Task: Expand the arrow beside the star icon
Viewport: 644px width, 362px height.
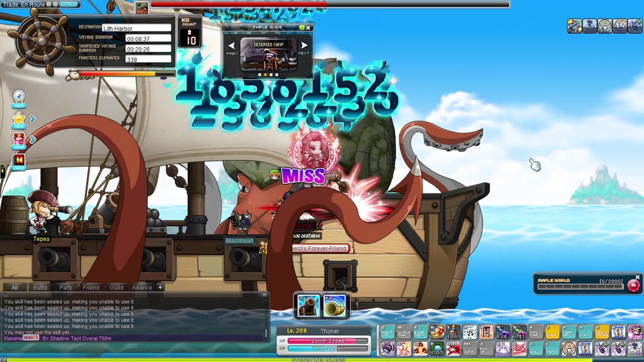Action: coord(33,119)
